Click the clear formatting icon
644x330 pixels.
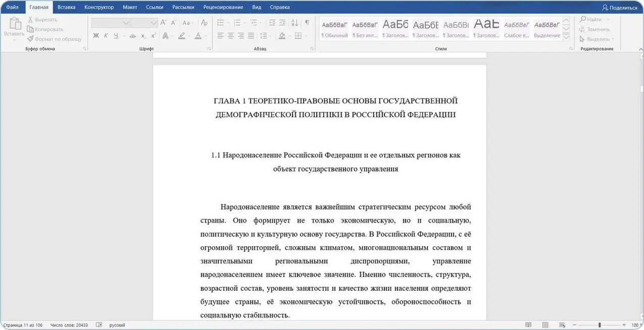(205, 23)
